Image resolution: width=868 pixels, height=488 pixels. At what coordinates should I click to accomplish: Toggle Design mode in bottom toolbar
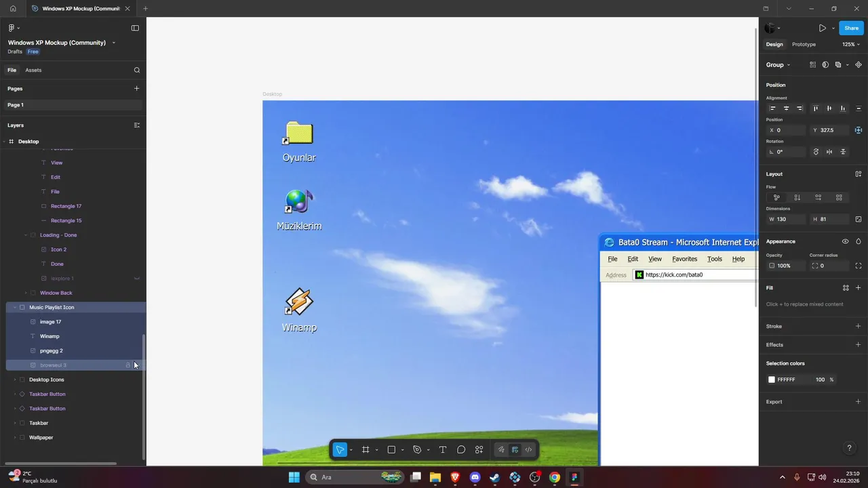[515, 449]
